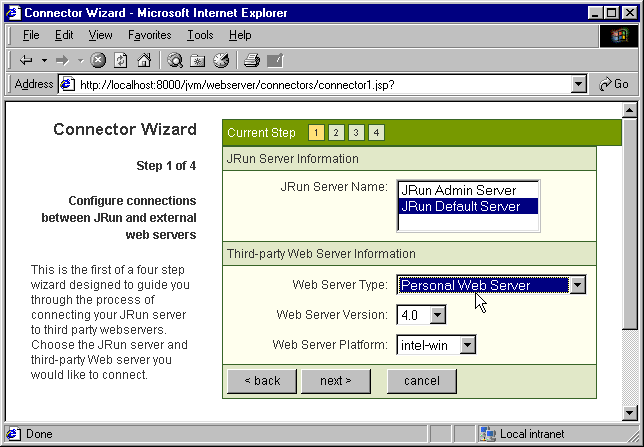Click the Done status text
Screen dimensions: 644x447
tap(39, 434)
